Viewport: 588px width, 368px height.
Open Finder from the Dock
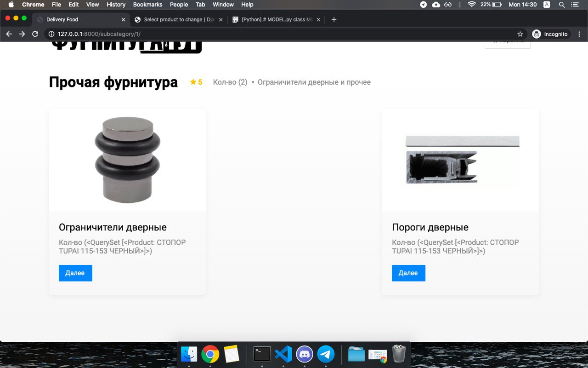click(189, 354)
